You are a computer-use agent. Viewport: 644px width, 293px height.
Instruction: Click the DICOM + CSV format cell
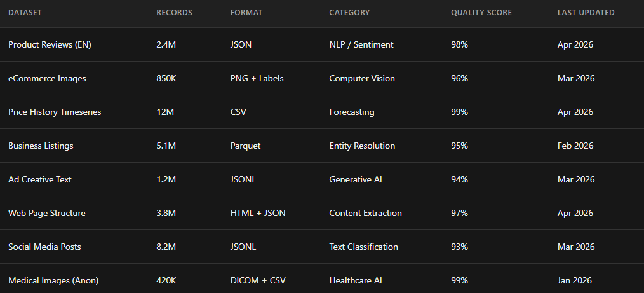258,280
